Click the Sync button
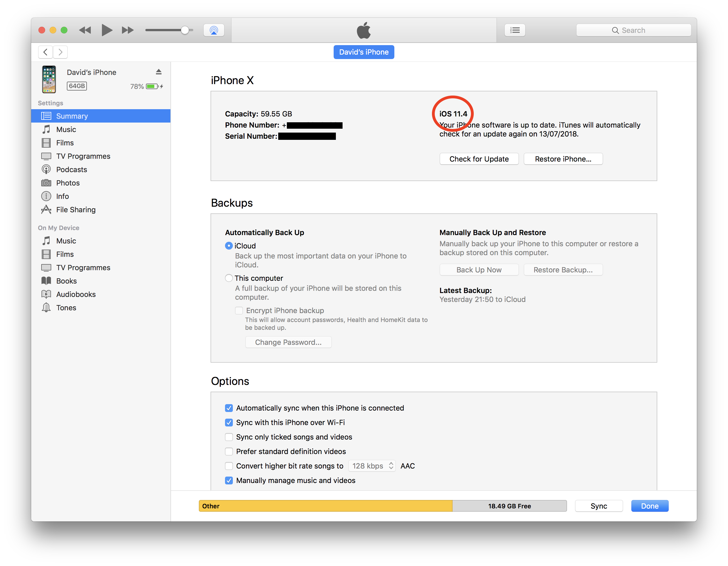Screen dimensions: 728x566 click(x=599, y=506)
